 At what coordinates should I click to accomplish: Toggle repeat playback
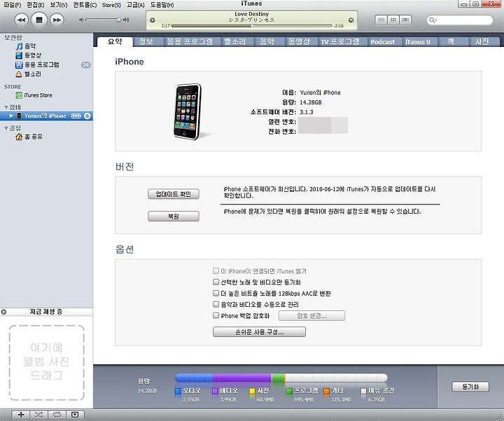[57, 415]
